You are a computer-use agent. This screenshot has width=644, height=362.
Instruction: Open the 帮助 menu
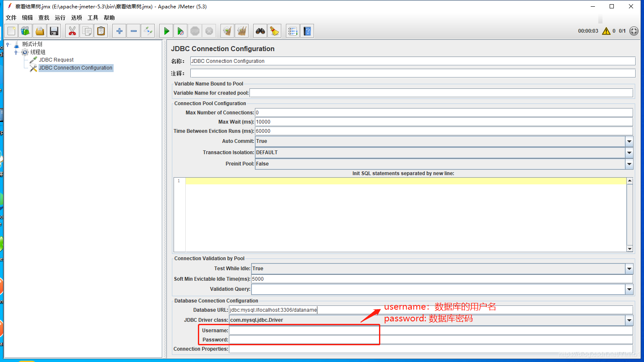(109, 18)
